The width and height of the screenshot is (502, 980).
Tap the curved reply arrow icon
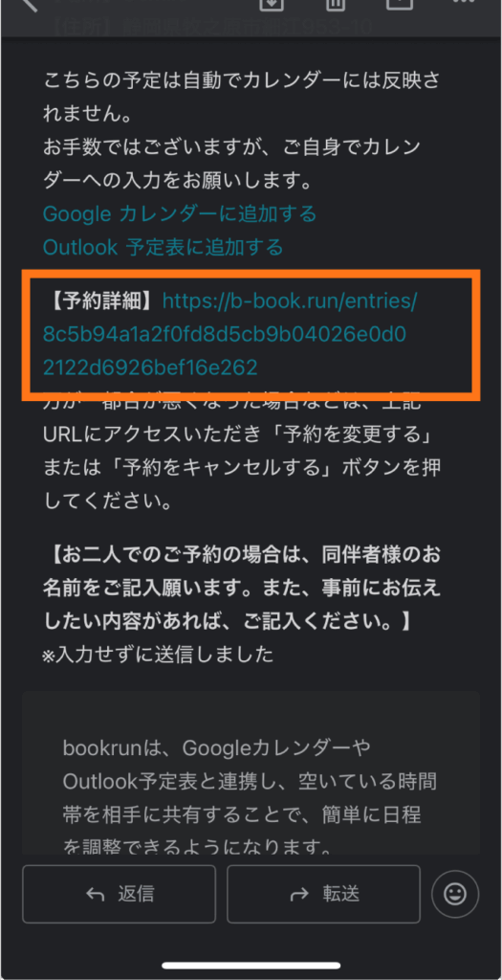pyautogui.click(x=95, y=895)
